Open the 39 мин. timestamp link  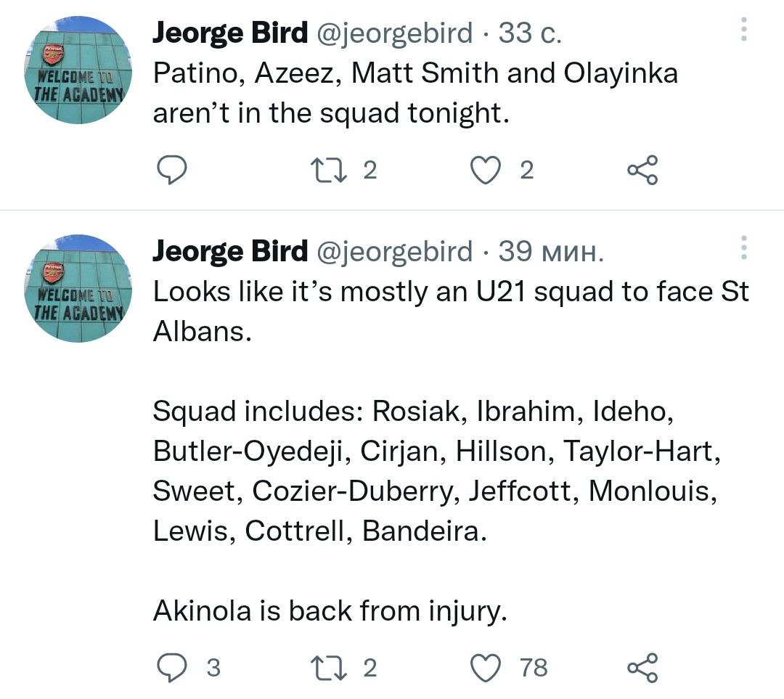coord(551,252)
